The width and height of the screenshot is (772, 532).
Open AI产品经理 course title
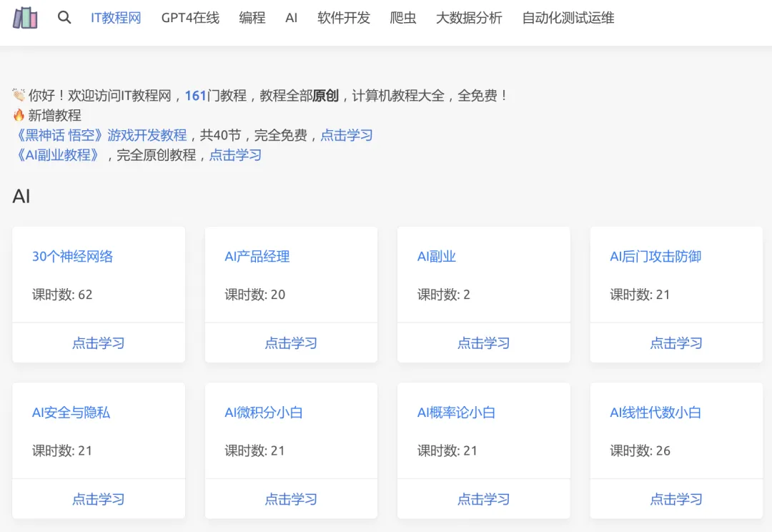click(x=257, y=257)
